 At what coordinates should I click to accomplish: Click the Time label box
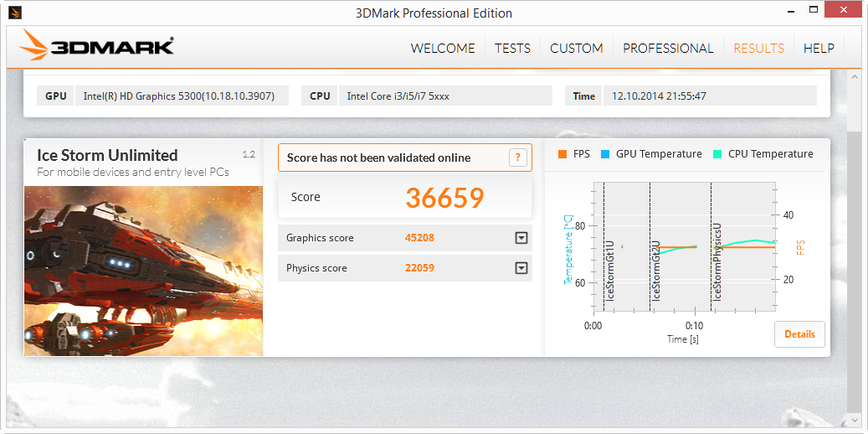point(583,96)
